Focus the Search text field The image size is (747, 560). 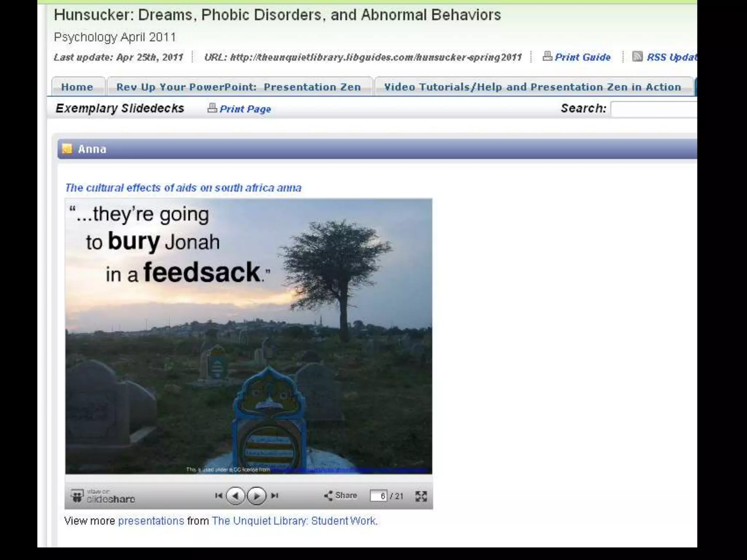(654, 109)
